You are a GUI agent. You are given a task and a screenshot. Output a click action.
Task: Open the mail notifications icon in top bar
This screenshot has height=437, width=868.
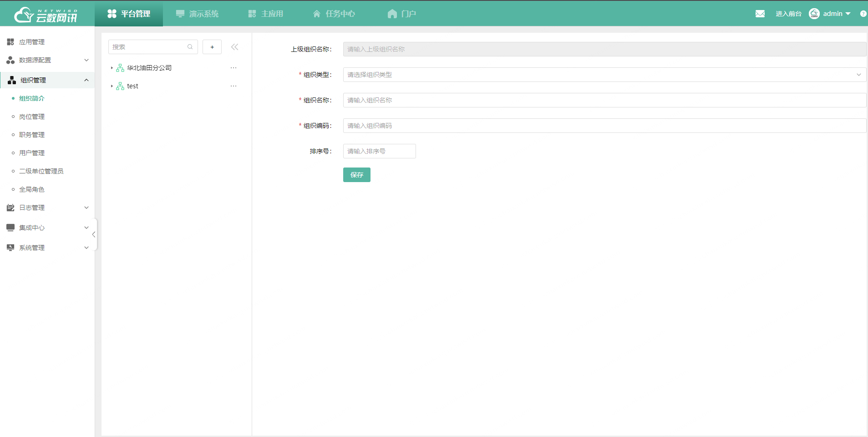[760, 13]
